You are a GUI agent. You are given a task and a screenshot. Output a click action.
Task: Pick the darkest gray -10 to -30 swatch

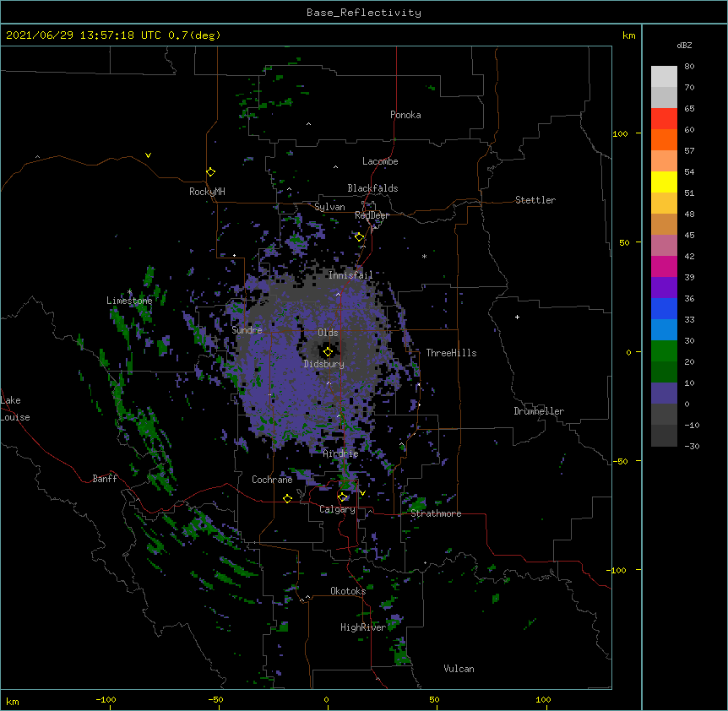[664, 436]
